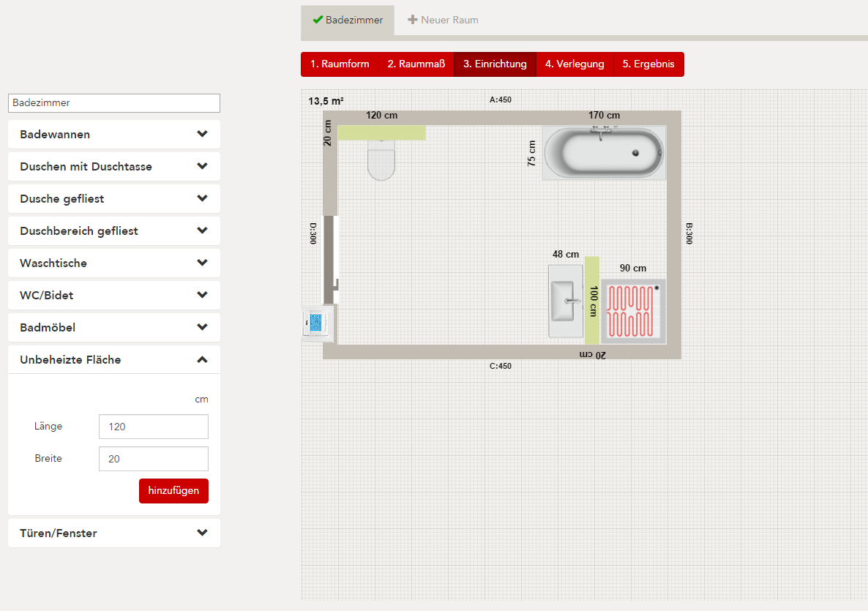
Task: Go to step 1. Raumform
Action: pos(340,64)
